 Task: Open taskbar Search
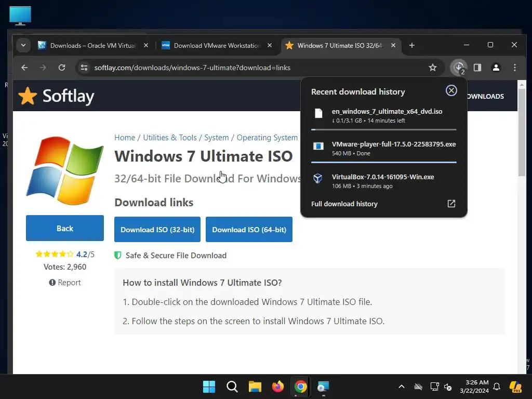pyautogui.click(x=232, y=387)
